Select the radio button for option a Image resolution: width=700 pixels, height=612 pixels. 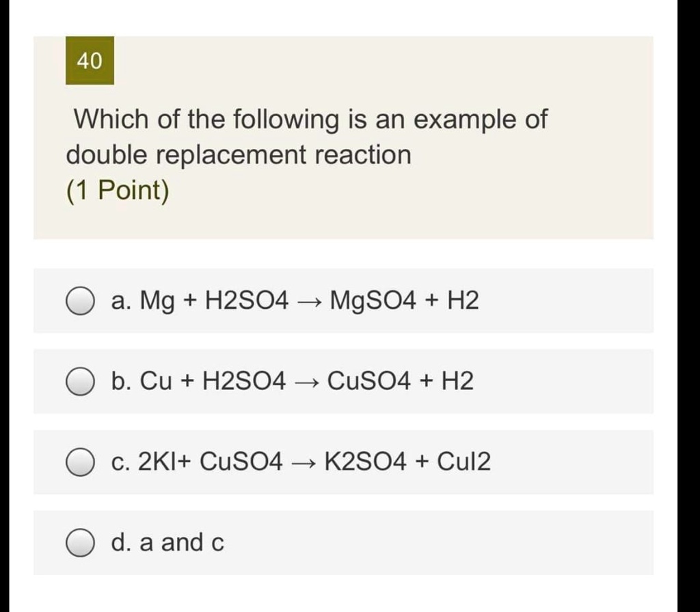(80, 301)
